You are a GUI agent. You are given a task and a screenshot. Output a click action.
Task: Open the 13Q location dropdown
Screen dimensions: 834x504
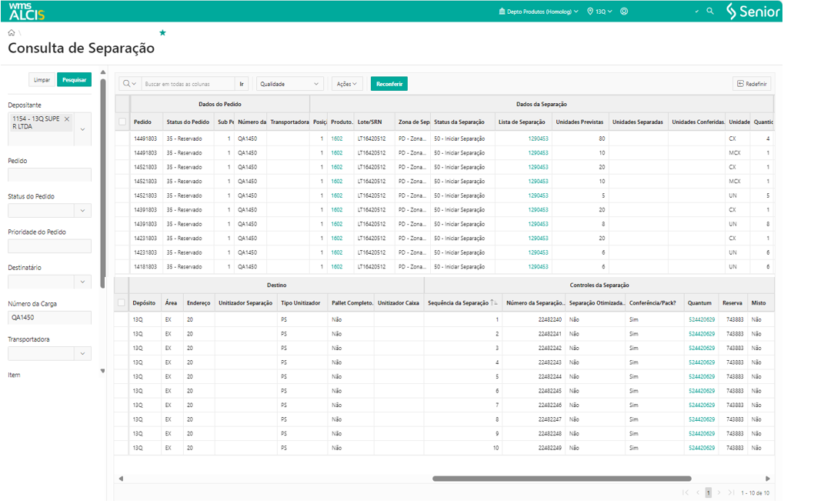coord(600,12)
